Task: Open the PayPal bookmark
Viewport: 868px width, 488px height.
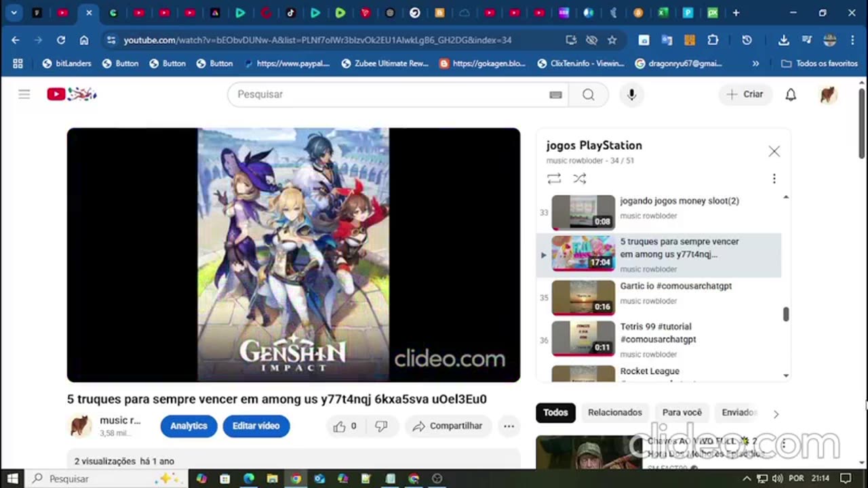Action: point(287,63)
